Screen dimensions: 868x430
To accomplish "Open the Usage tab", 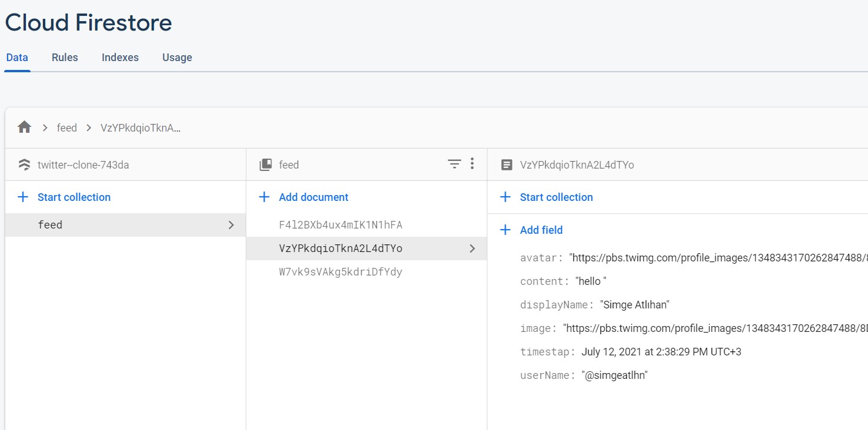I will point(176,57).
